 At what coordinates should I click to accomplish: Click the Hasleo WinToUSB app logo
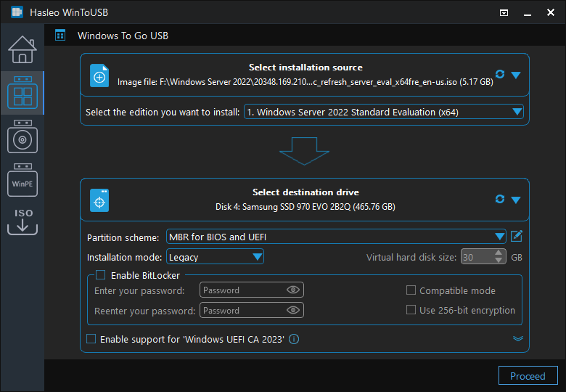pyautogui.click(x=17, y=12)
